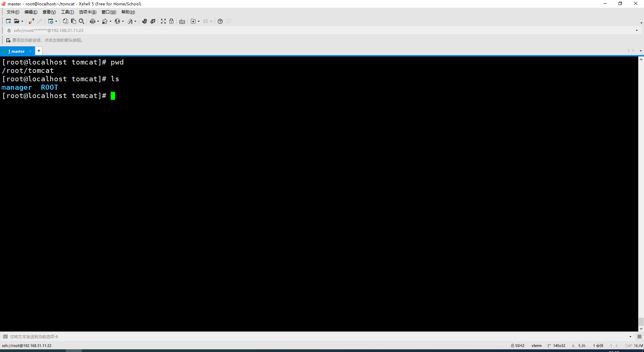Click the 145x32 terminal size indicator

click(556, 346)
